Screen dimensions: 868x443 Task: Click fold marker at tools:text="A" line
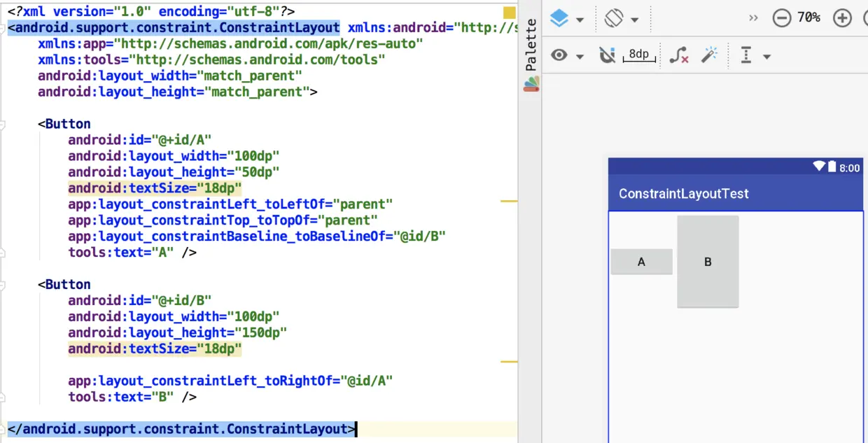pyautogui.click(x=3, y=253)
